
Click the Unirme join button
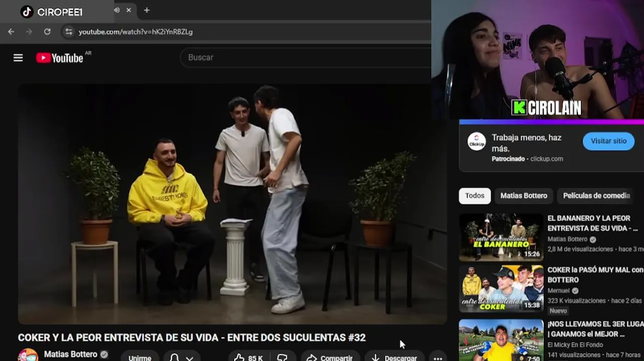140,357
